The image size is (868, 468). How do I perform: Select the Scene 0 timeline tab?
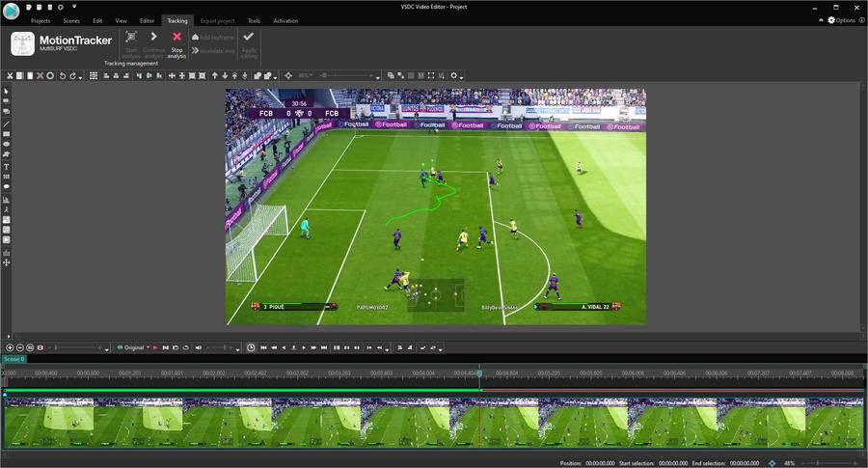click(14, 360)
